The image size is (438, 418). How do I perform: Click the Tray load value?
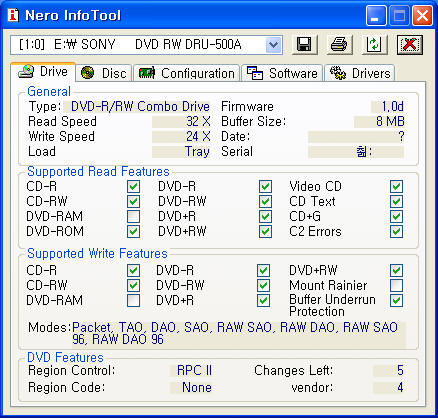pos(181,152)
